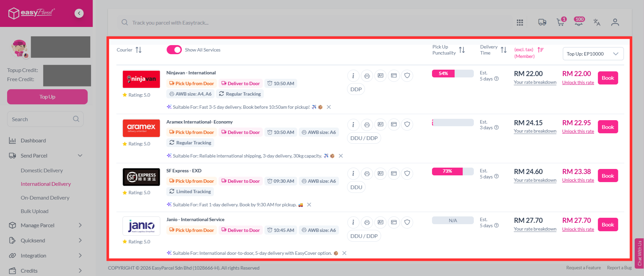Open the user account profile icon
This screenshot has width=644, height=276.
[x=615, y=22]
